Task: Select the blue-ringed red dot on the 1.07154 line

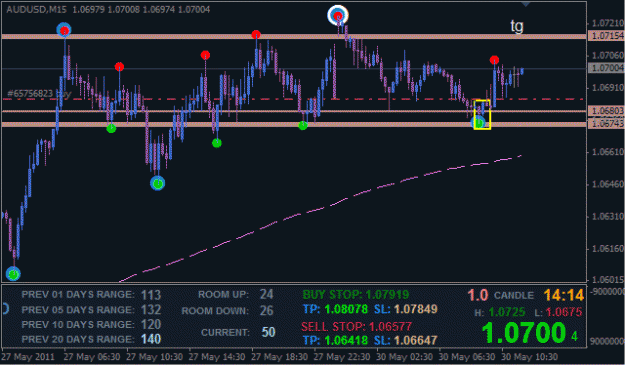Action: 64,30
